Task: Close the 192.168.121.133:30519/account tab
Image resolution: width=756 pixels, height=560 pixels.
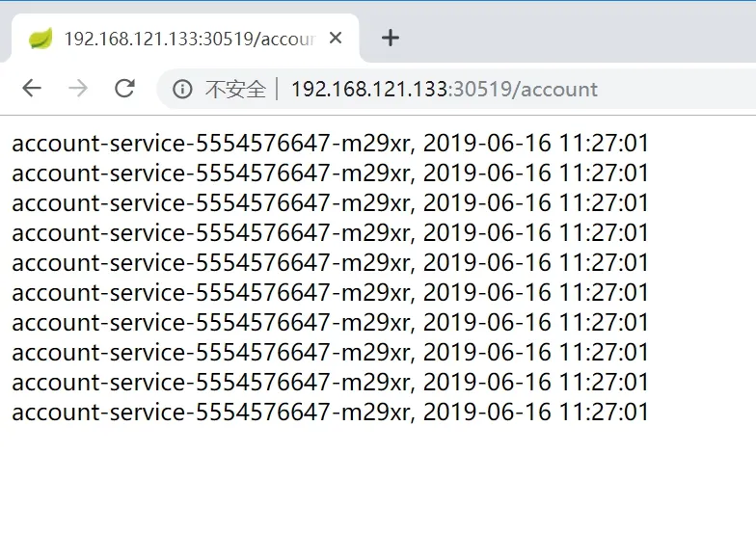Action: [336, 39]
